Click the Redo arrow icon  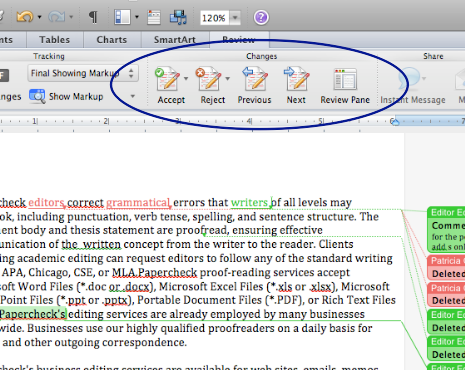tap(56, 17)
